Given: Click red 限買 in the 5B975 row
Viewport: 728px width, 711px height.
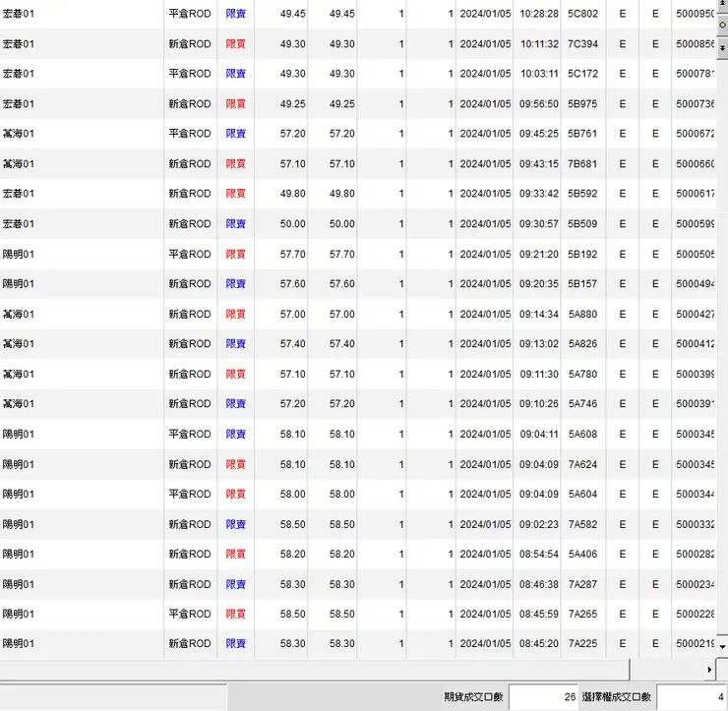Looking at the screenshot, I should coord(236,104).
